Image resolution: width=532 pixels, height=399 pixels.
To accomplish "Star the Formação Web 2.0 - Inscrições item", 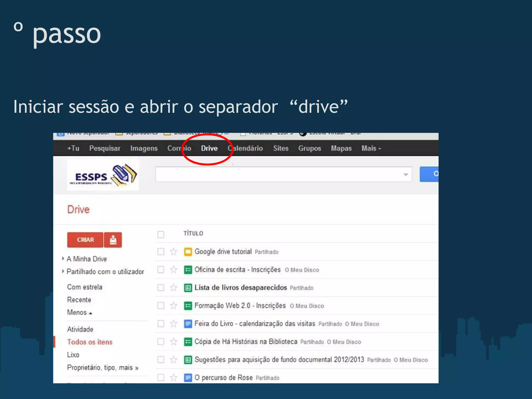I will [174, 305].
